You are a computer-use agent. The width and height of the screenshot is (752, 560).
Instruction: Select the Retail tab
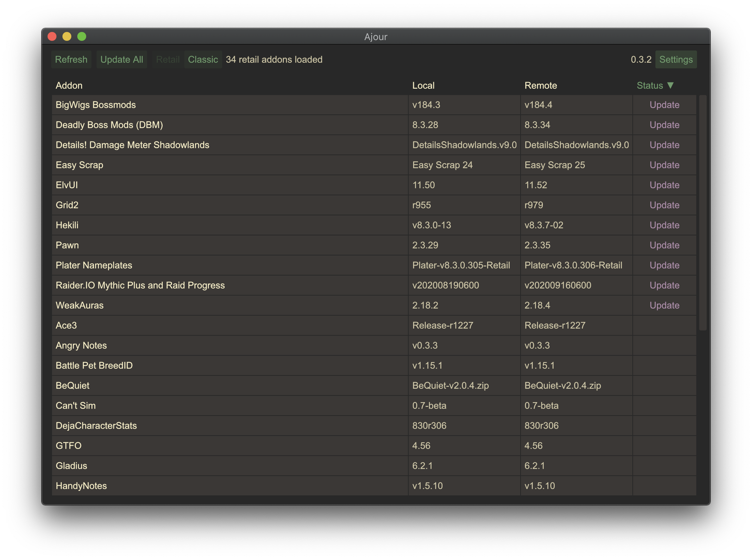168,59
